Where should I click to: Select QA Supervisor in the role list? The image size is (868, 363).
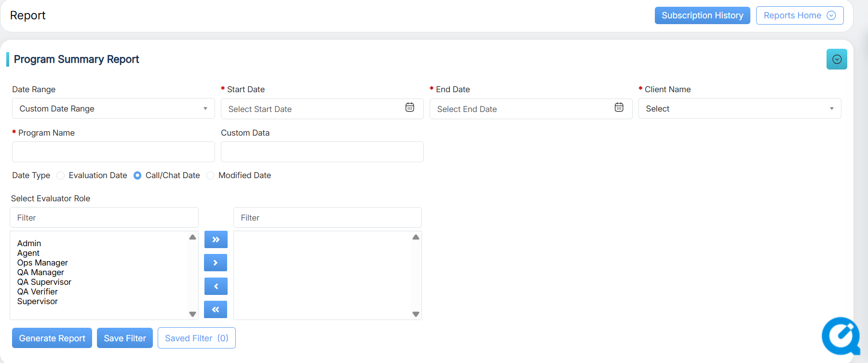[x=44, y=282]
